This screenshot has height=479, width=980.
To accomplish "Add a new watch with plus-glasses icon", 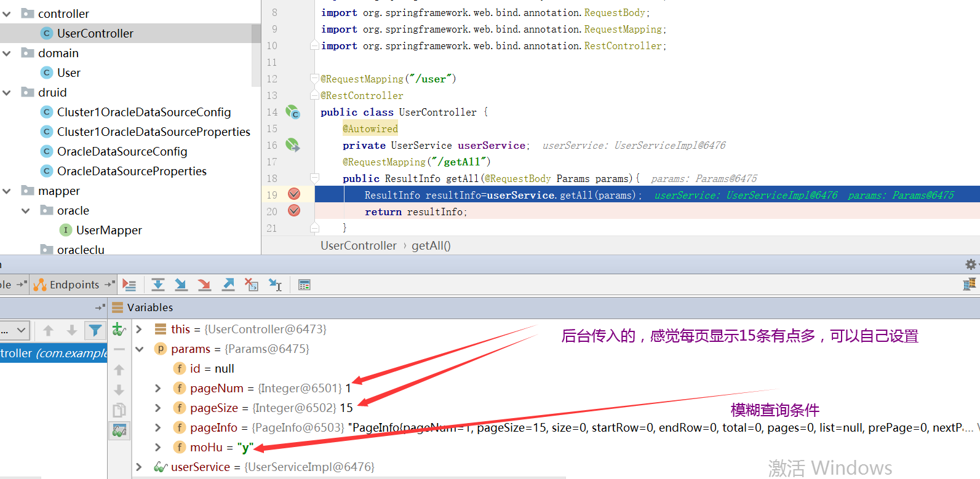I will click(119, 330).
